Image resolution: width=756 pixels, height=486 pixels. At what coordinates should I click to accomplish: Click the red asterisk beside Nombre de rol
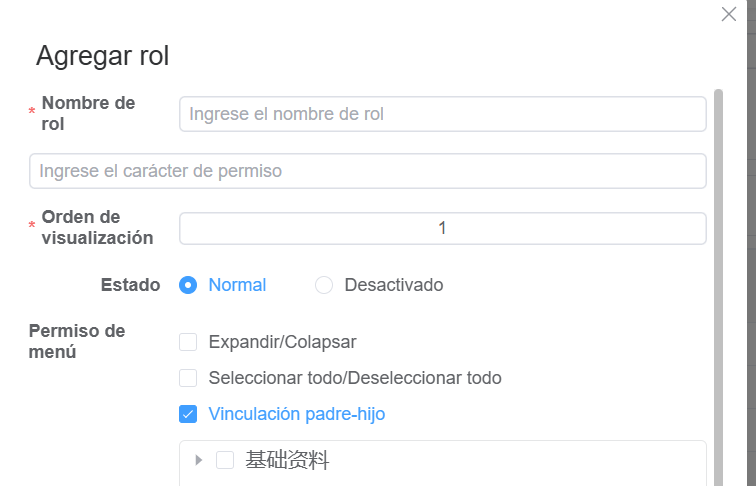[32, 113]
